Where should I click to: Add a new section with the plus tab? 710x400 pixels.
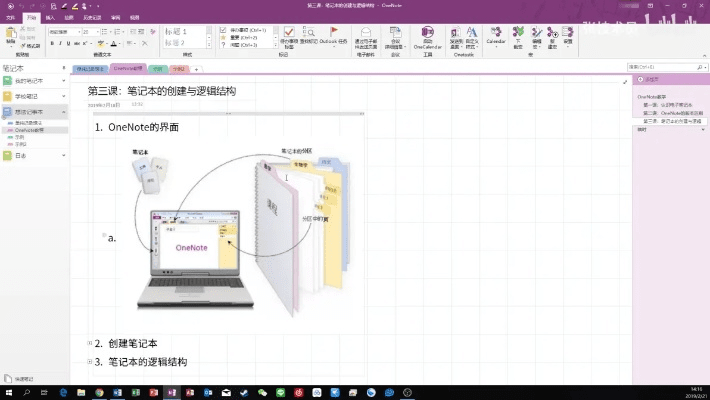[x=196, y=69]
